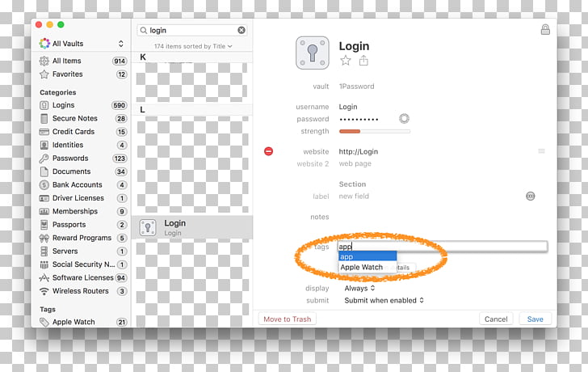Clear the search field with X icon

(241, 30)
